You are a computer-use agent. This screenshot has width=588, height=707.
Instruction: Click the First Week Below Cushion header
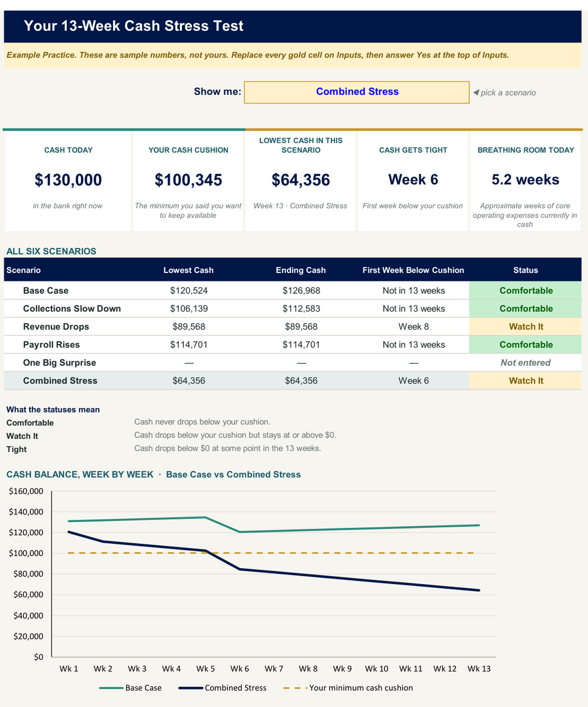(413, 270)
